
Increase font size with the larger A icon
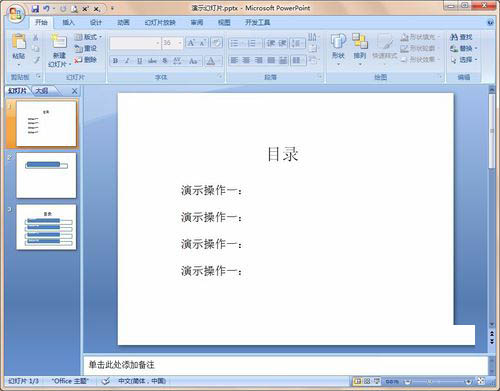191,43
